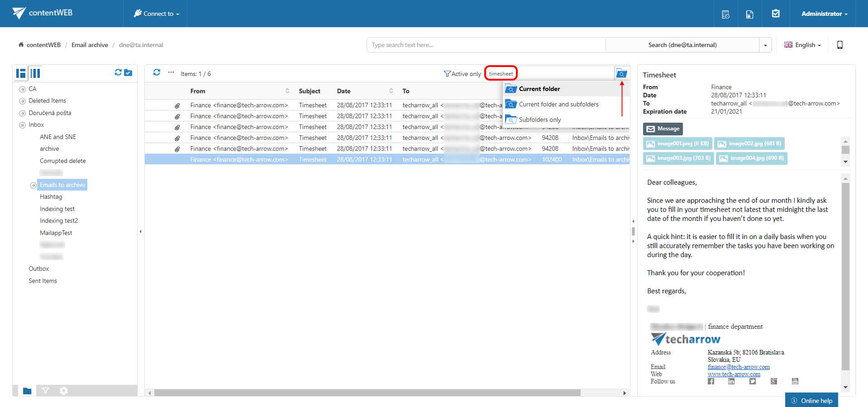Expand the Deleted Items folder
868x407 pixels.
tap(22, 101)
